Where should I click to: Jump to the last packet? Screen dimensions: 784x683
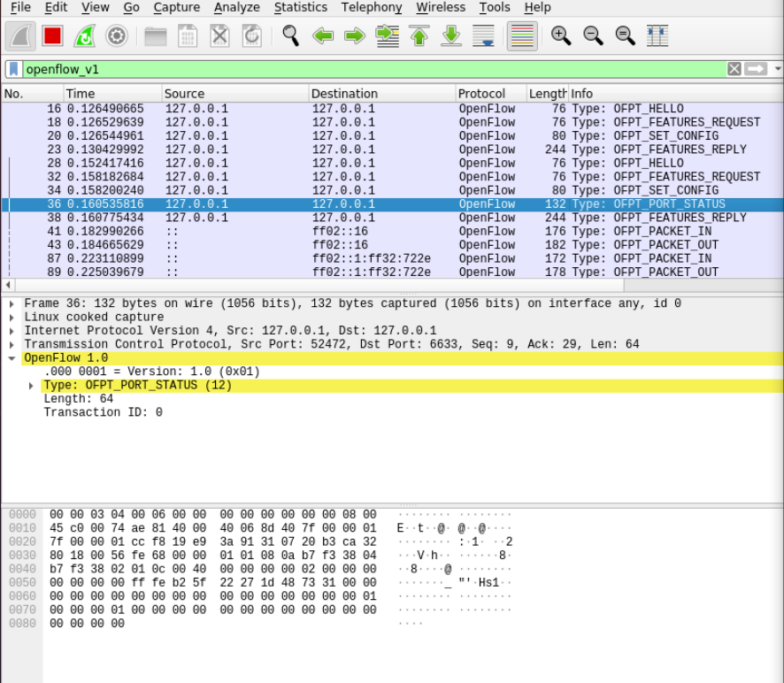(451, 36)
